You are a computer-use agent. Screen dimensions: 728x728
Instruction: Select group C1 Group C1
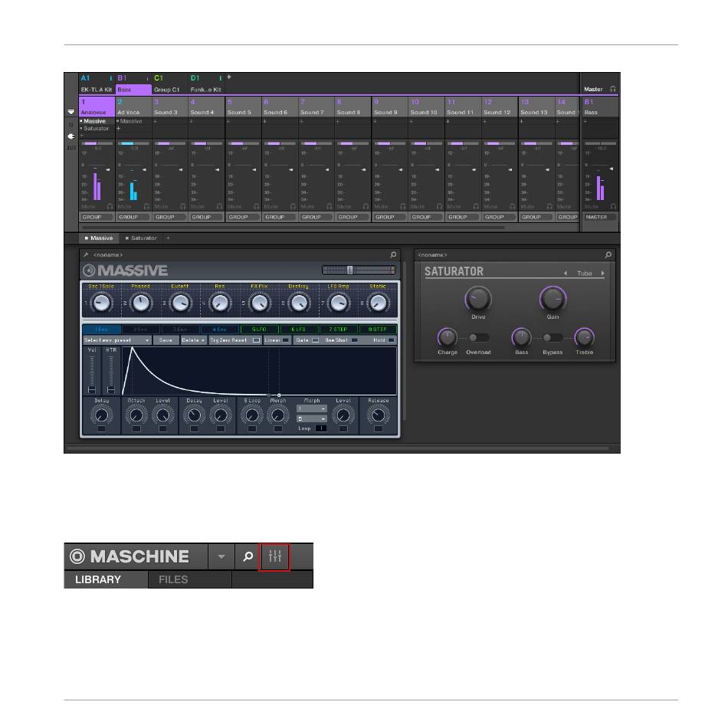[x=169, y=84]
